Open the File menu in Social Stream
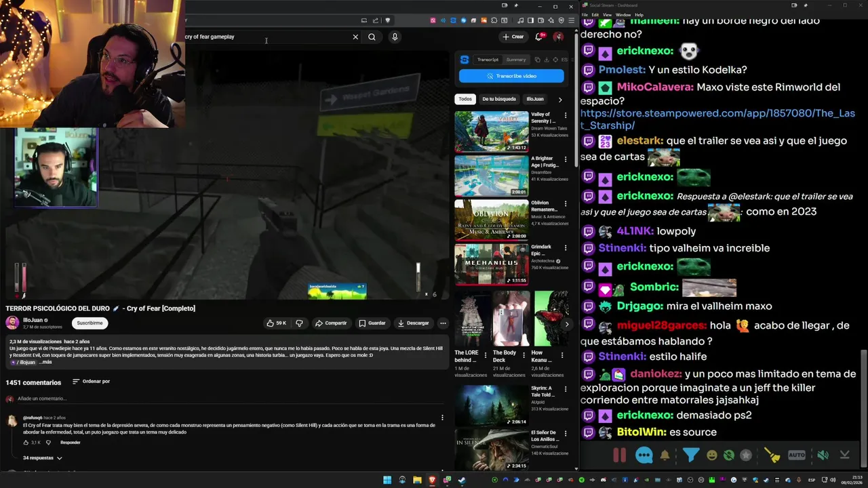 585,14
